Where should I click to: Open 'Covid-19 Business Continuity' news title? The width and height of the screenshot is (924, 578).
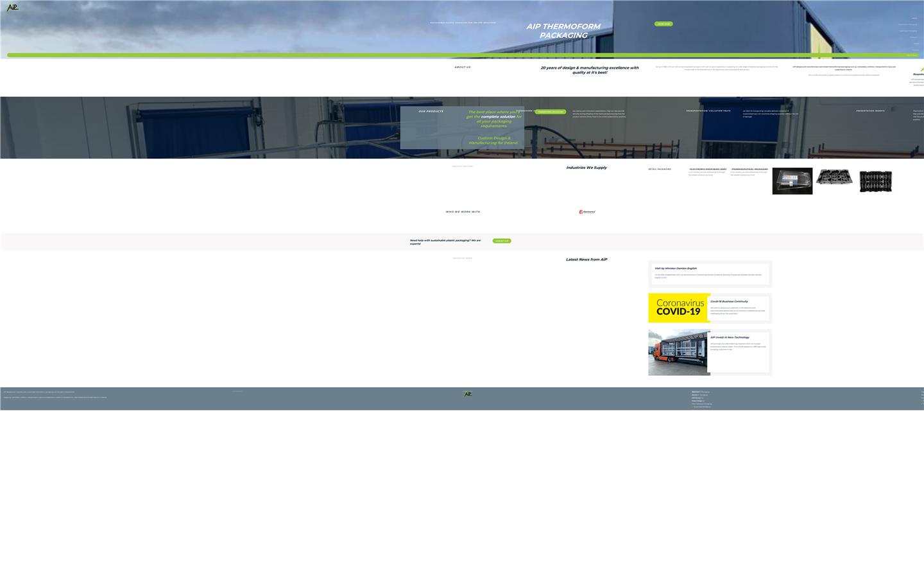tap(729, 301)
